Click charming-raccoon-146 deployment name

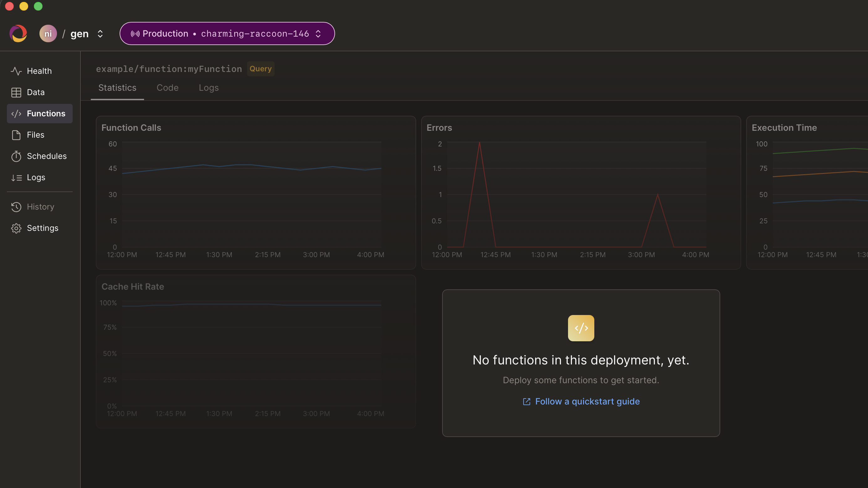click(x=255, y=34)
